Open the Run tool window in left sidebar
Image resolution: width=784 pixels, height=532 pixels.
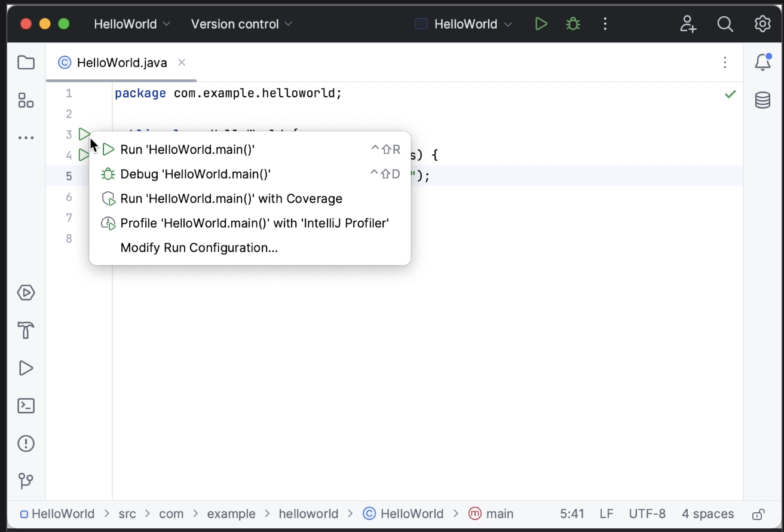click(x=26, y=368)
